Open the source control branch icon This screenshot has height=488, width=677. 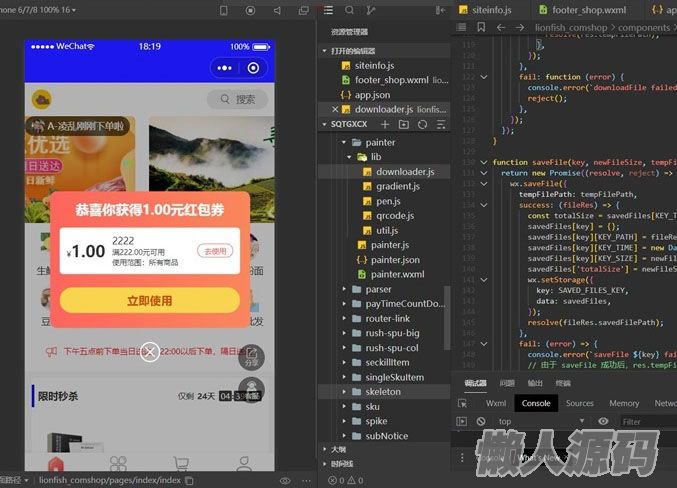click(370, 10)
